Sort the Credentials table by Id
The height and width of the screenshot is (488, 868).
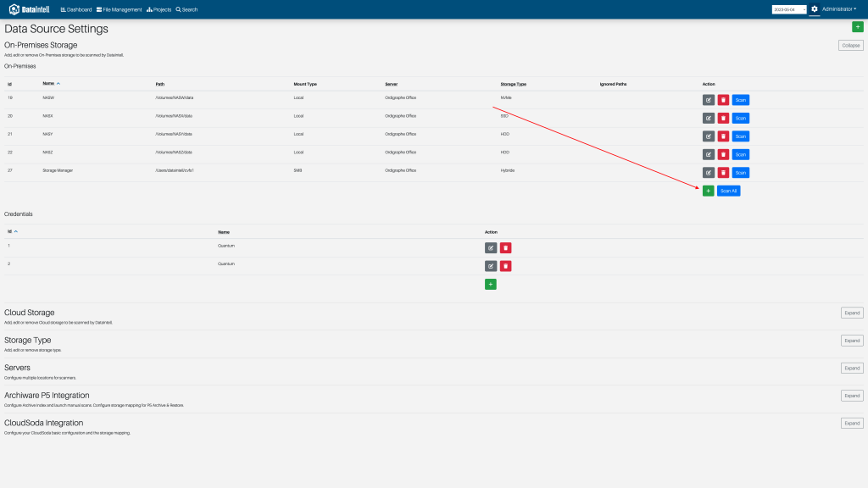pos(12,231)
